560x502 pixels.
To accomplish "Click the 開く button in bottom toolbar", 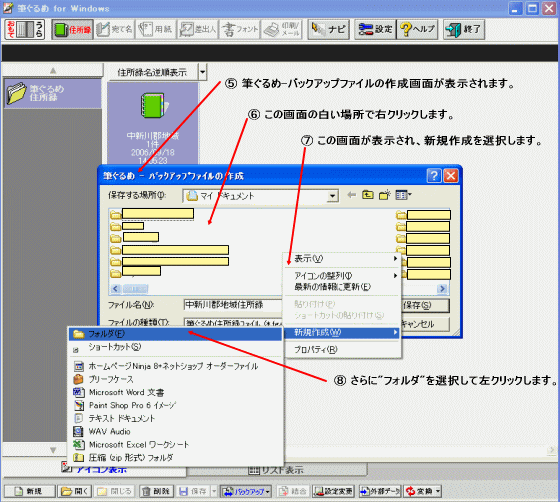I will coord(75,491).
